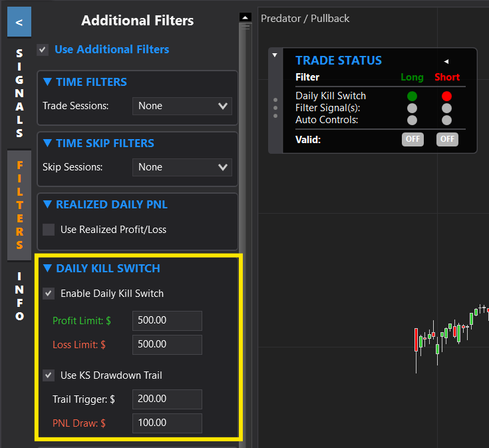
Task: Click the Trade Status left-pointing arrow
Action: point(446,61)
